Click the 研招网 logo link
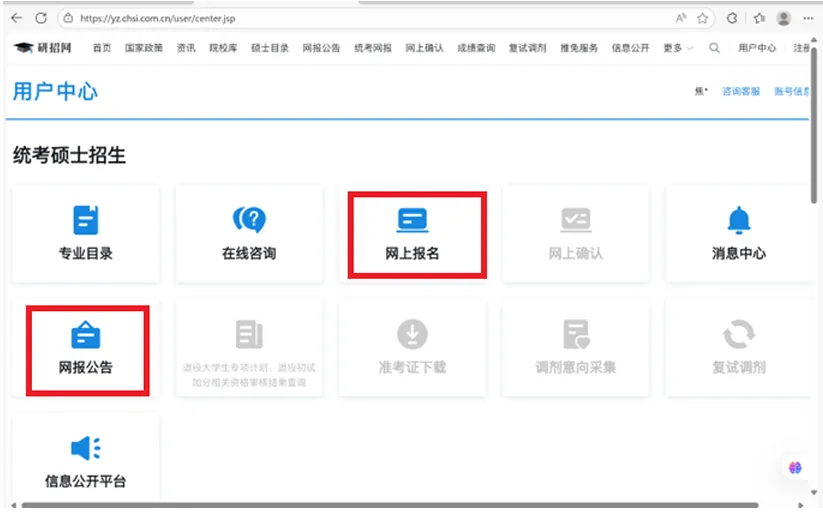823x515 pixels. (x=46, y=48)
